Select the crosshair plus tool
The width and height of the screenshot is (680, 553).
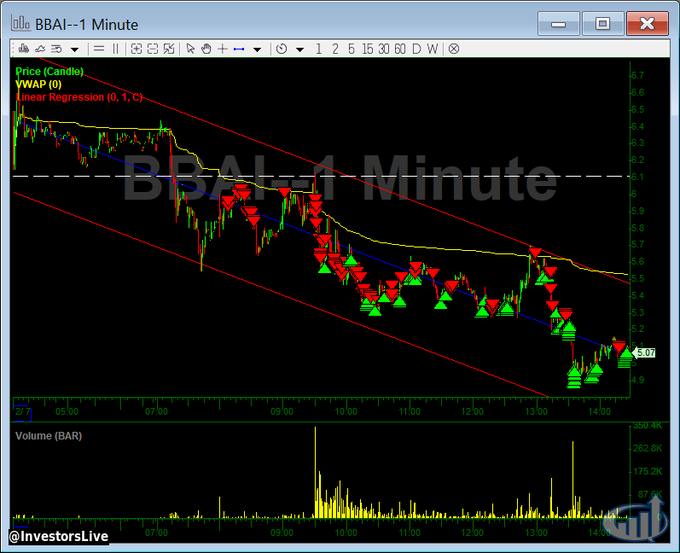tap(222, 49)
